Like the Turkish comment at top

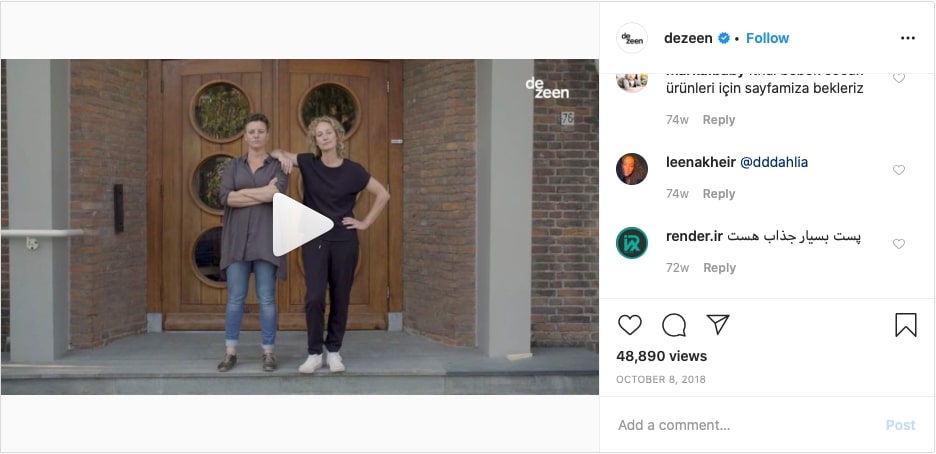(898, 78)
